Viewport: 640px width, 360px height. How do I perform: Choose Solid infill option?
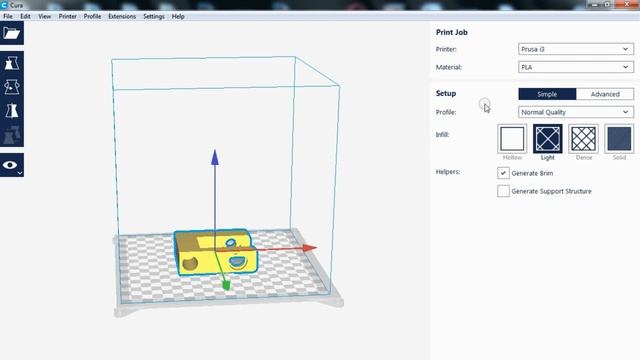[x=619, y=139]
